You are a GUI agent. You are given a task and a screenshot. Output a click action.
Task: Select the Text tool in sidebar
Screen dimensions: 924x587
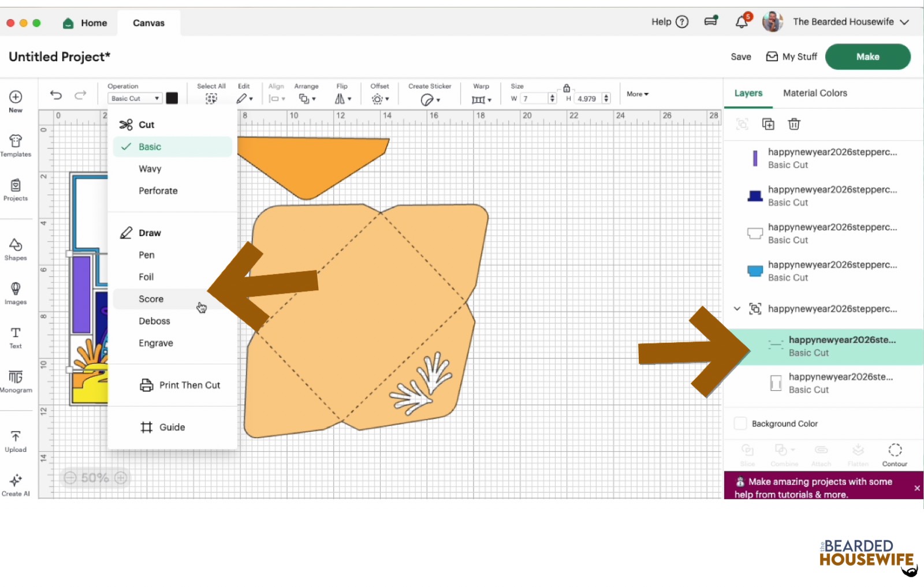point(16,338)
